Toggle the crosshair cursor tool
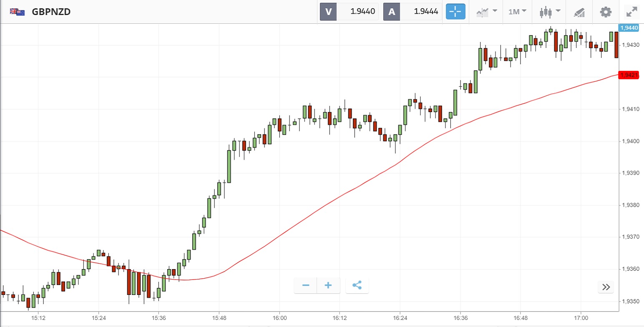Viewport: 644px width, 327px height. (x=455, y=12)
